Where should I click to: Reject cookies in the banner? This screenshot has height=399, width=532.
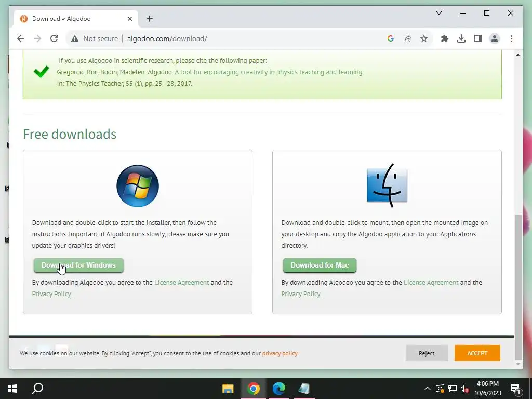[427, 353]
